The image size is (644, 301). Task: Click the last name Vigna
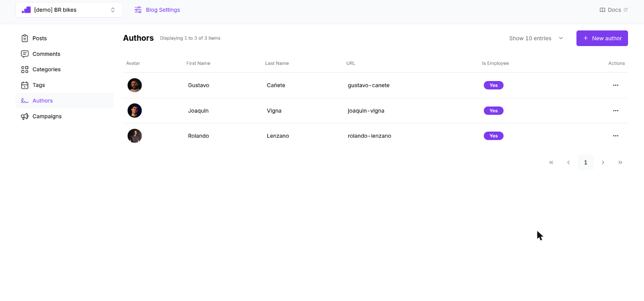point(274,111)
